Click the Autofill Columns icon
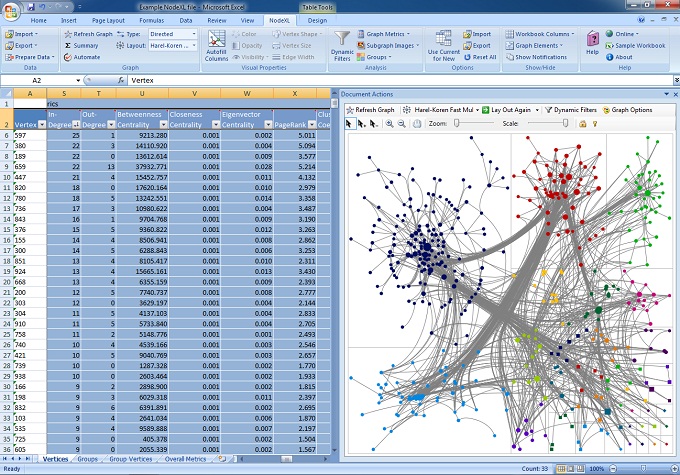The height and width of the screenshot is (475, 680). (216, 45)
